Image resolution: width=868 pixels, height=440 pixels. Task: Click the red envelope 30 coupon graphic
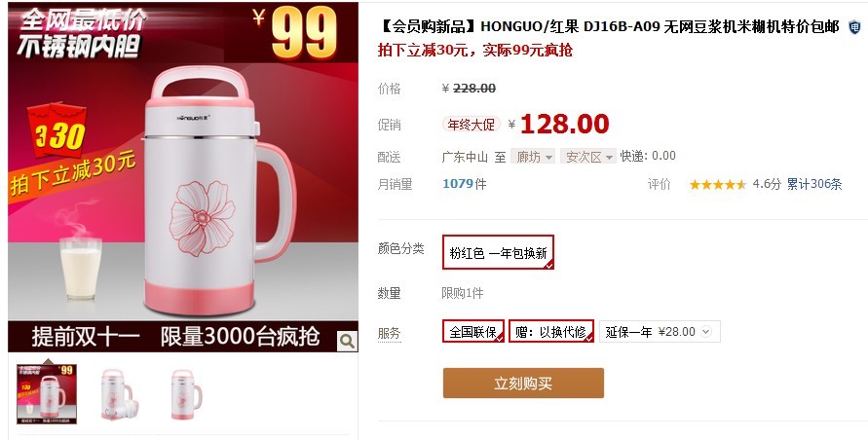(x=57, y=129)
